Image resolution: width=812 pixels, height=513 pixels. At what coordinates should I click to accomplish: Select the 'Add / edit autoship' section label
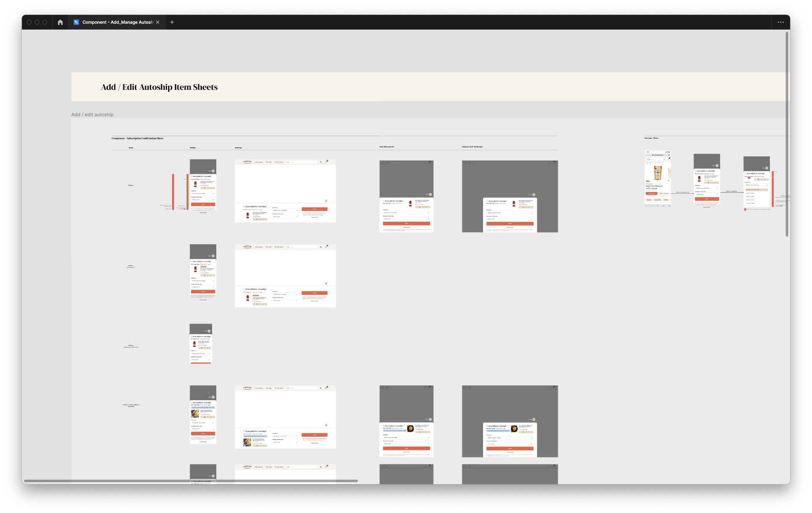tap(92, 115)
